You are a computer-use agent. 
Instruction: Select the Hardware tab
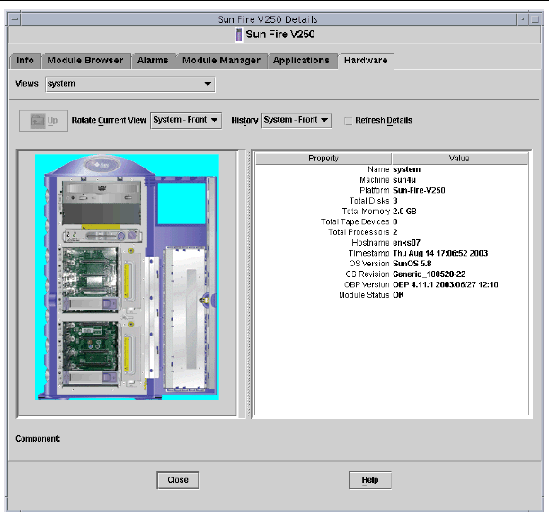pos(366,61)
